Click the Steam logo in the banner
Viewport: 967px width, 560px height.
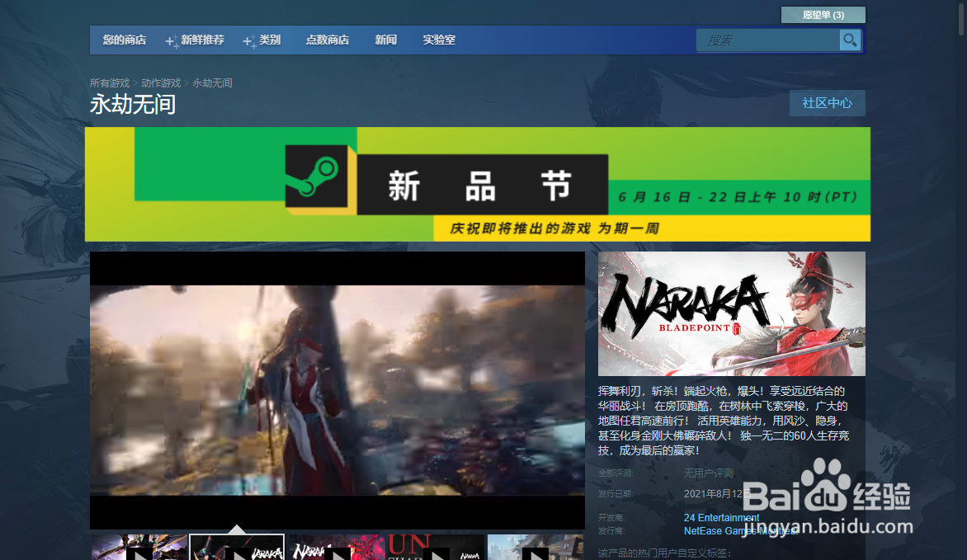click(316, 176)
